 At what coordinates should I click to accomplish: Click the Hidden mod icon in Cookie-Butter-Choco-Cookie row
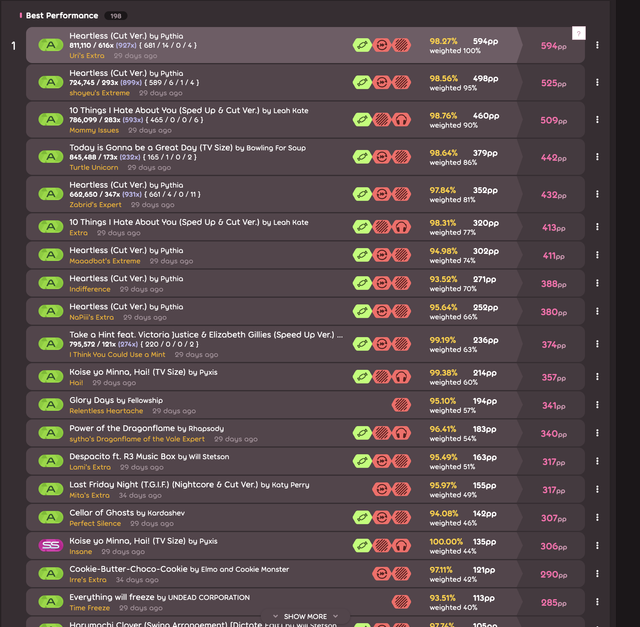click(x=401, y=574)
